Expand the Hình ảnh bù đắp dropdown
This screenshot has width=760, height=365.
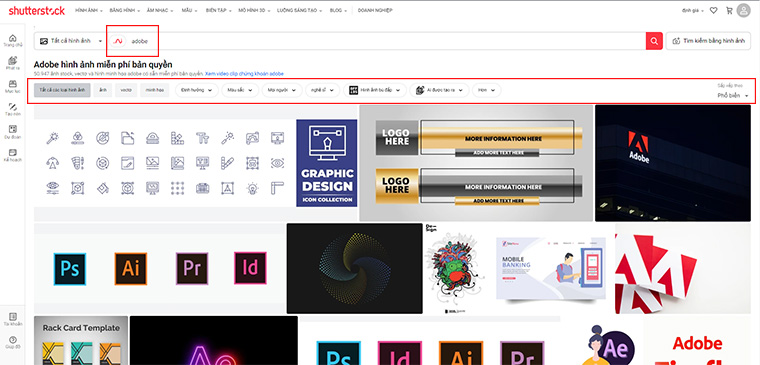coord(375,90)
